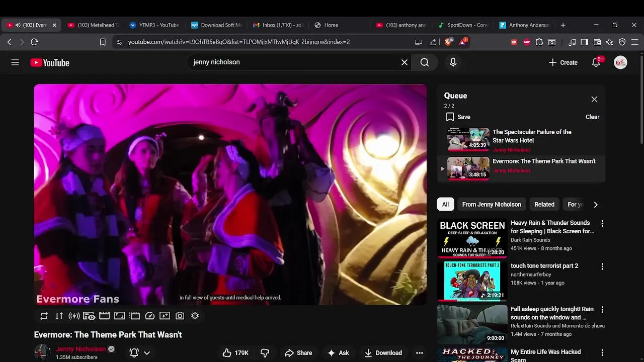
Task: Open the playback speed gauge icon
Action: pos(149,316)
